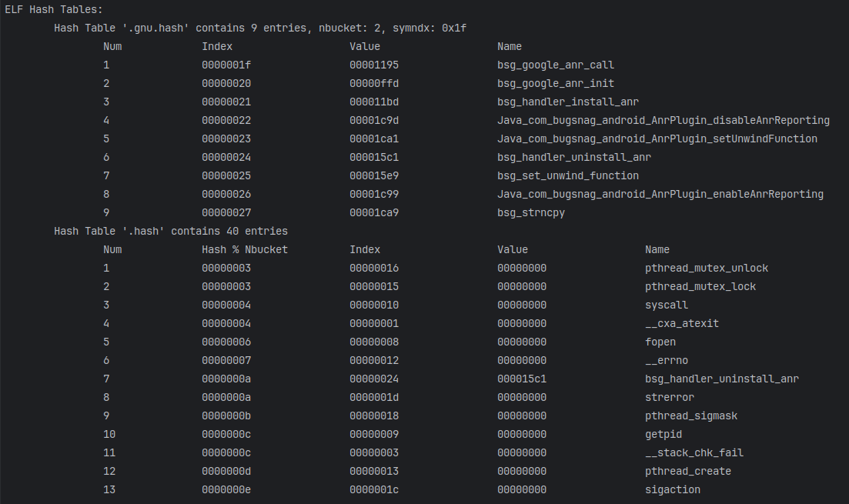The width and height of the screenshot is (849, 504).
Task: Click the bsg_strncpy symbol name
Action: 531,212
